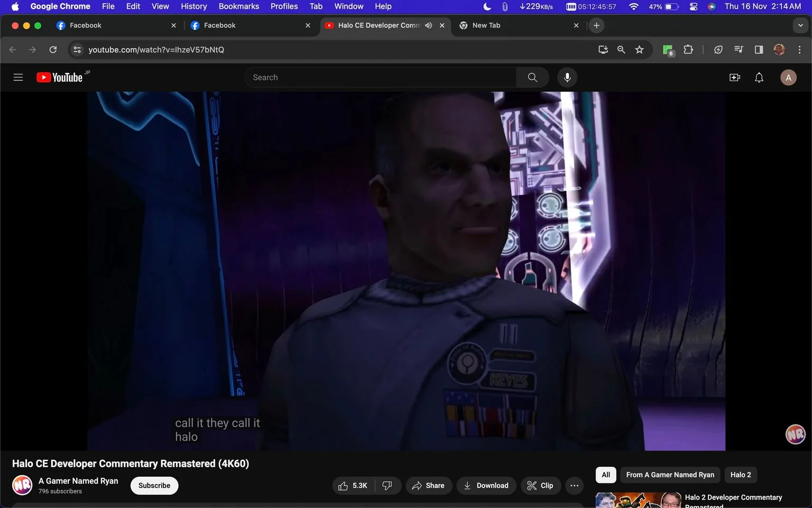Open zoom magnifier icon in address bar

click(x=621, y=50)
